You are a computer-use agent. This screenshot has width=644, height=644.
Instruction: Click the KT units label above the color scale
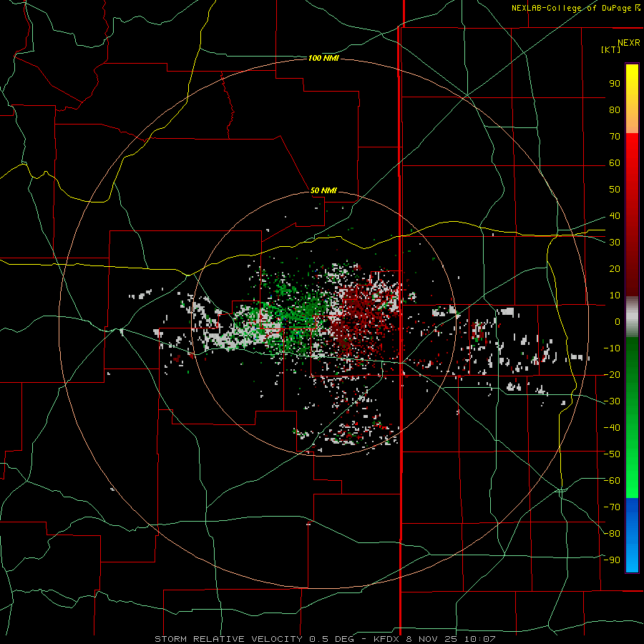[610, 49]
